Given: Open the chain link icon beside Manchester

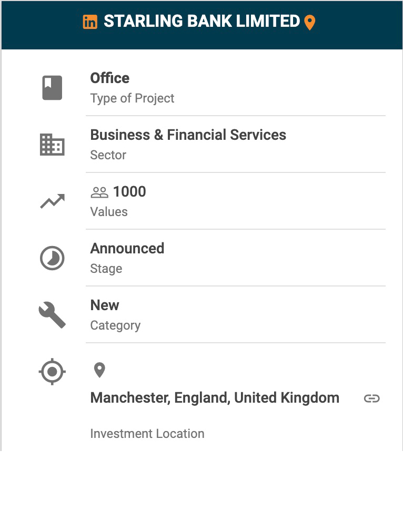Looking at the screenshot, I should pyautogui.click(x=372, y=398).
